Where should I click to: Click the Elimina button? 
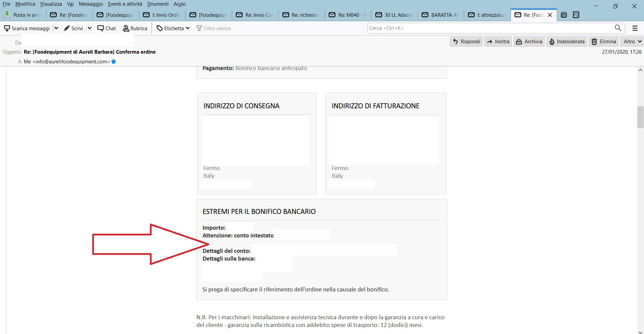(x=604, y=42)
